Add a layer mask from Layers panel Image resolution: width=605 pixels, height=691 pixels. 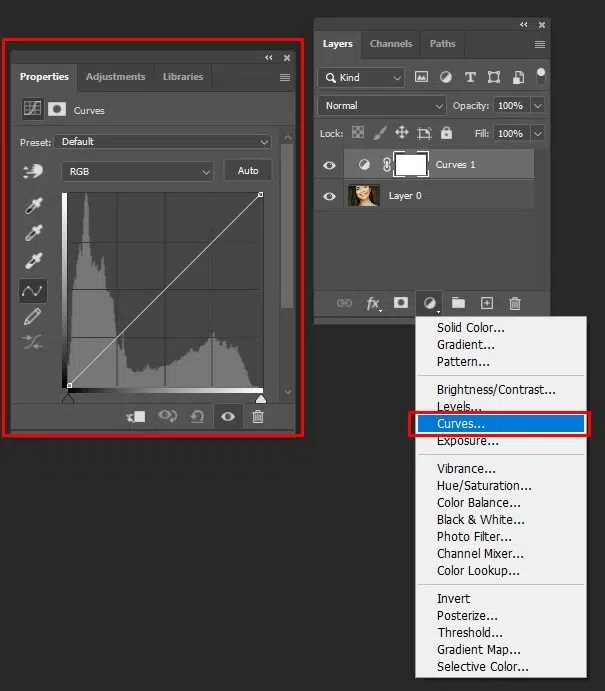click(401, 303)
